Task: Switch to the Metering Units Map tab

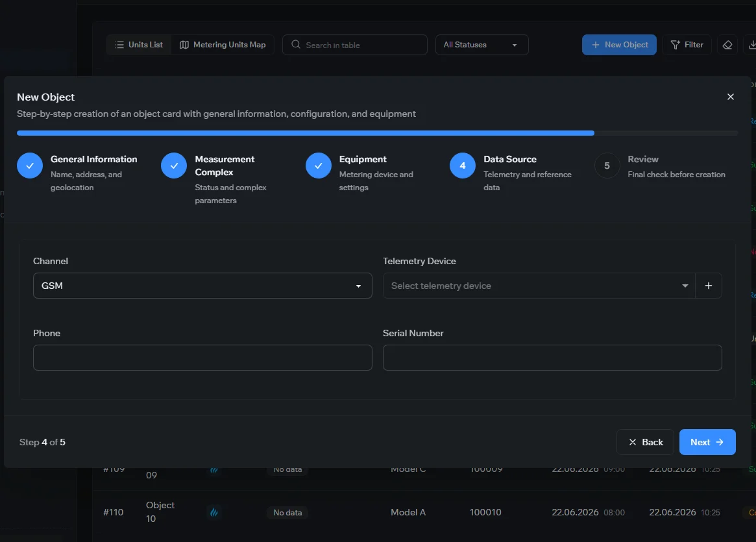Action: [223, 45]
